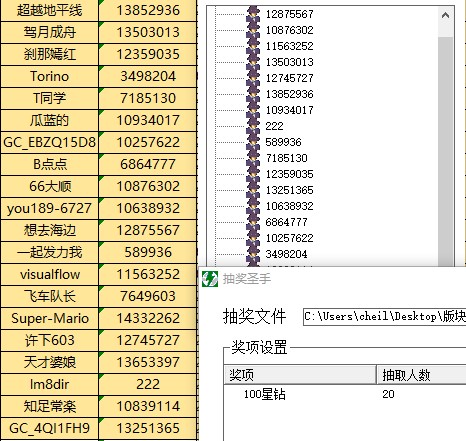The height and width of the screenshot is (441, 466).
Task: Click the green 抽奖圣手 app icon in title bar
Action: click(x=210, y=279)
